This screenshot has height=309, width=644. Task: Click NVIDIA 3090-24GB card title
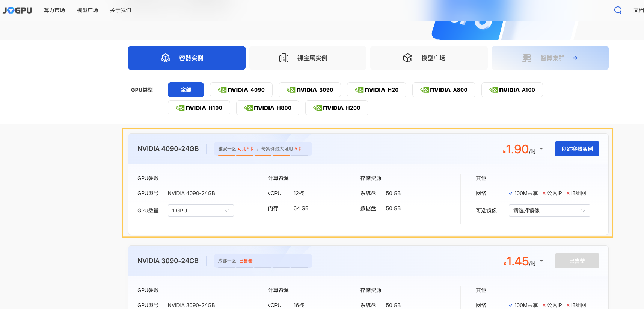coord(168,261)
